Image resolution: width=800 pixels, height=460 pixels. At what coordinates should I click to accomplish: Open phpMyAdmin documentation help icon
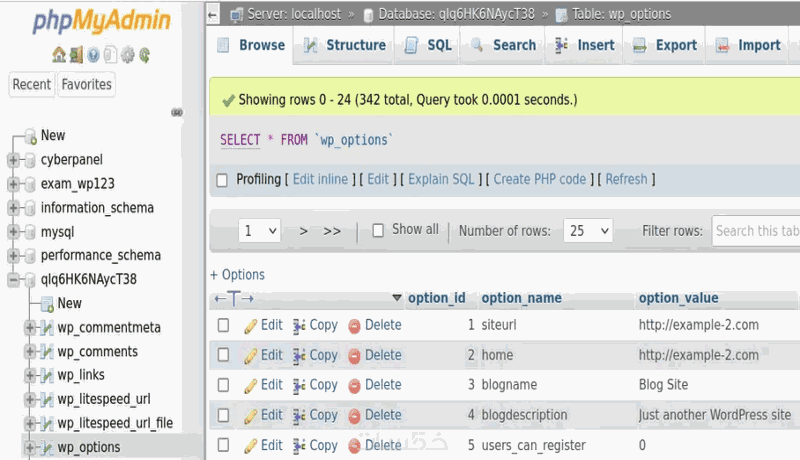pos(93,55)
